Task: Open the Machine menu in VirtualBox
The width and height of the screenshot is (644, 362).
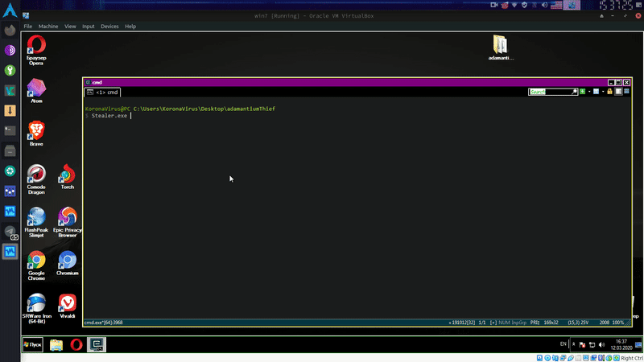Action: (48, 27)
